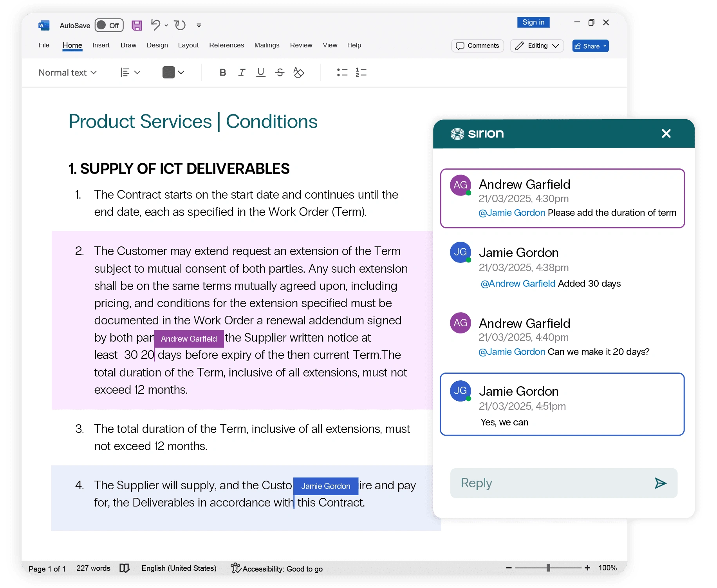The image size is (717, 588).
Task: Toggle italic formatting
Action: tap(242, 72)
